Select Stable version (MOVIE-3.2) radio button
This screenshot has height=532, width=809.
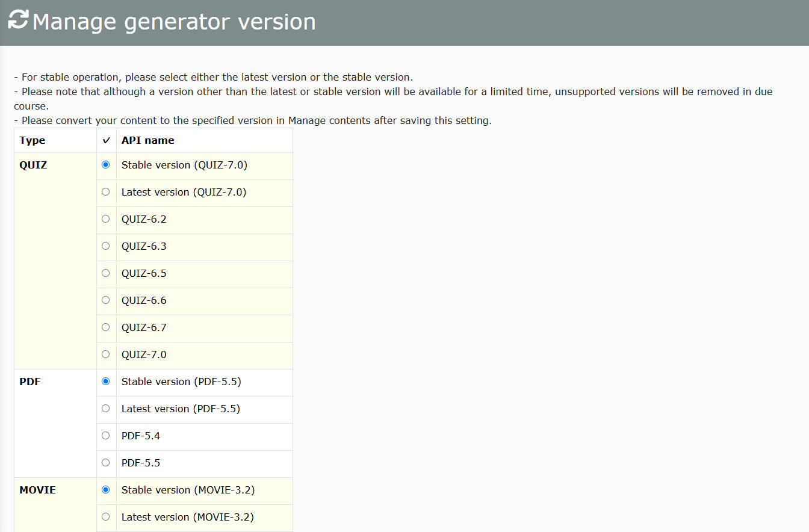(106, 490)
